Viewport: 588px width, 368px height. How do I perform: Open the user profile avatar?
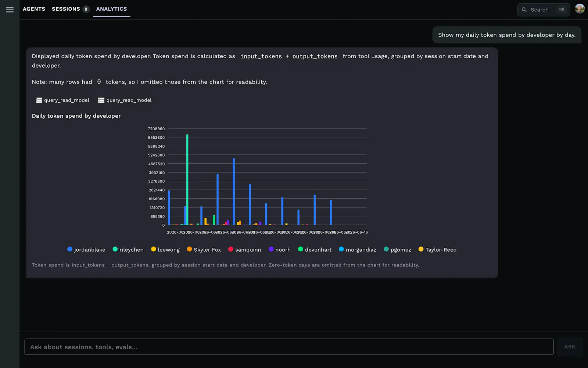click(580, 9)
